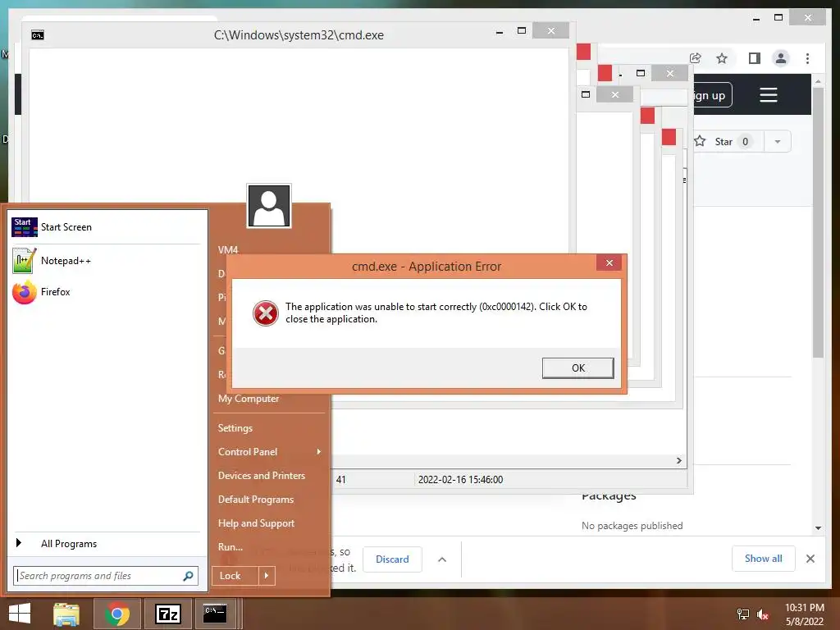The width and height of the screenshot is (840, 630).
Task: Click the cmd.exe window title bar icon
Action: 38,35
